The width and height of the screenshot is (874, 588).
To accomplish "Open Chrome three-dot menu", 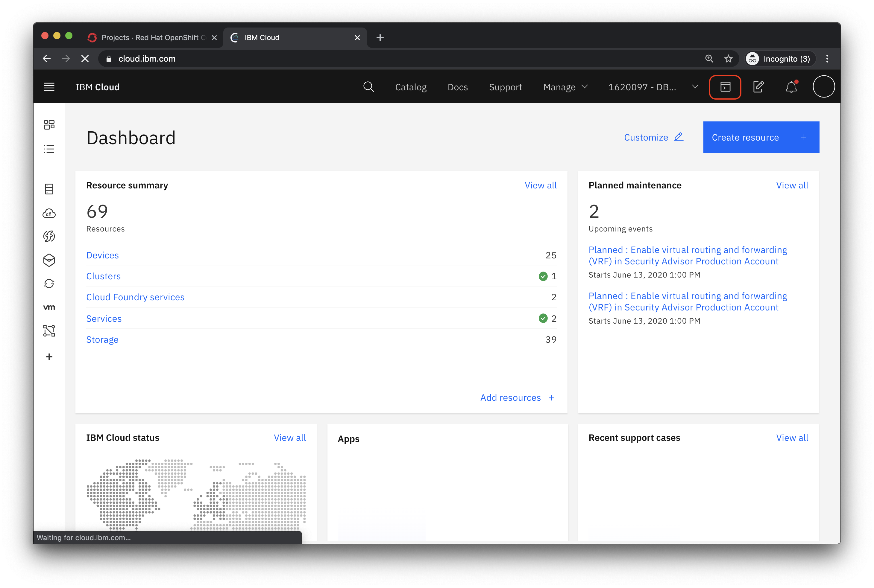I will [827, 59].
